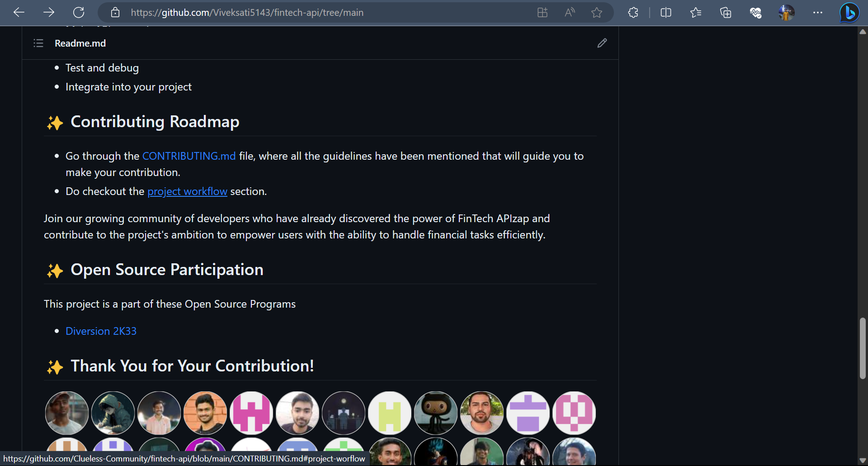Navigate back with the back arrow
The height and width of the screenshot is (466, 868).
click(x=19, y=12)
